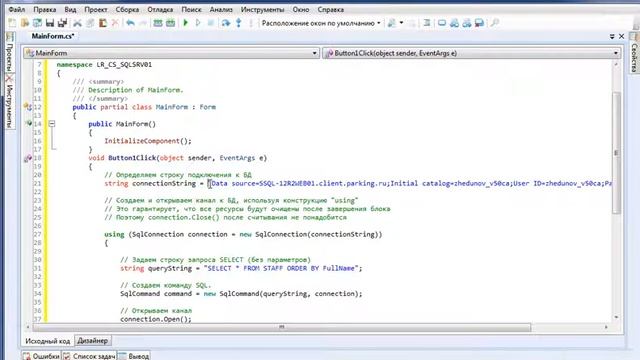Start debugging with the green Run arrow
Screen dimensions: 640x360
pos(186,23)
